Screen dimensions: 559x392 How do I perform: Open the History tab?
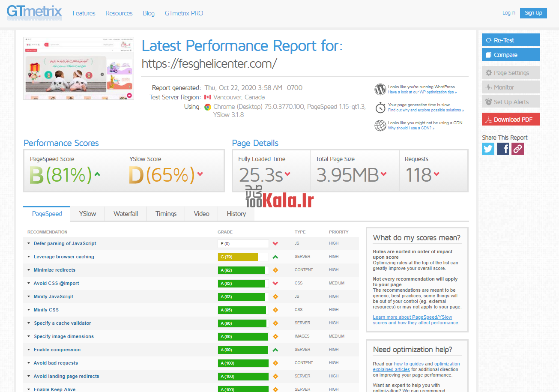point(236,213)
